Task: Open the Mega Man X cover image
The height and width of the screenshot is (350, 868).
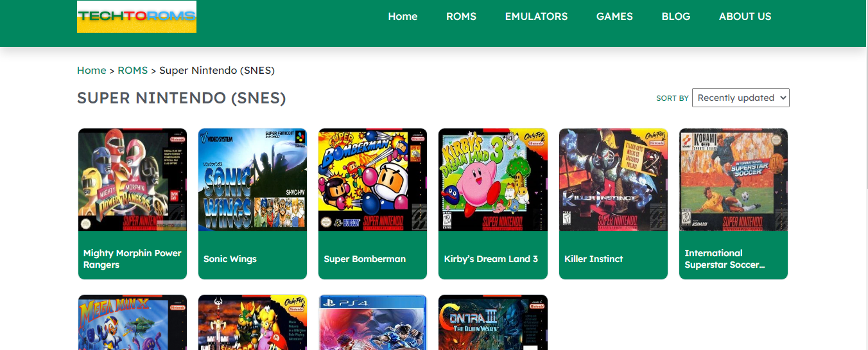Action: [x=132, y=322]
